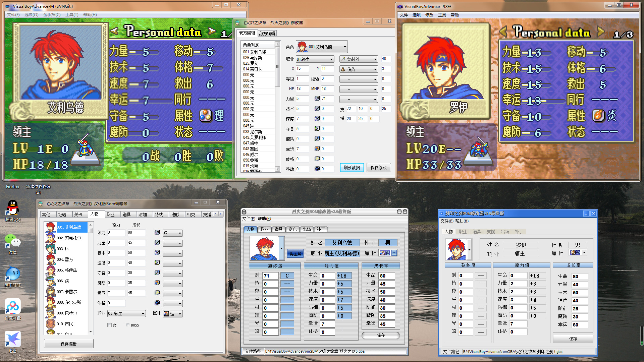
Task: Click 角色列表 vertical scrollbar in trainer
Action: 277,107
